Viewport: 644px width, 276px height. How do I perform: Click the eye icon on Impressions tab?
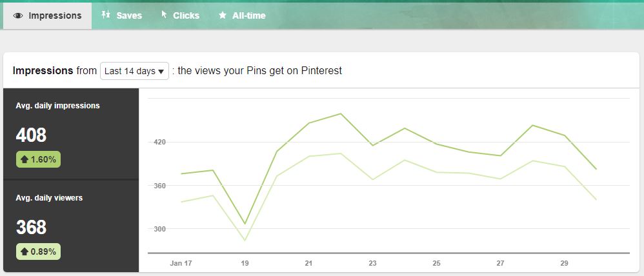[x=17, y=15]
